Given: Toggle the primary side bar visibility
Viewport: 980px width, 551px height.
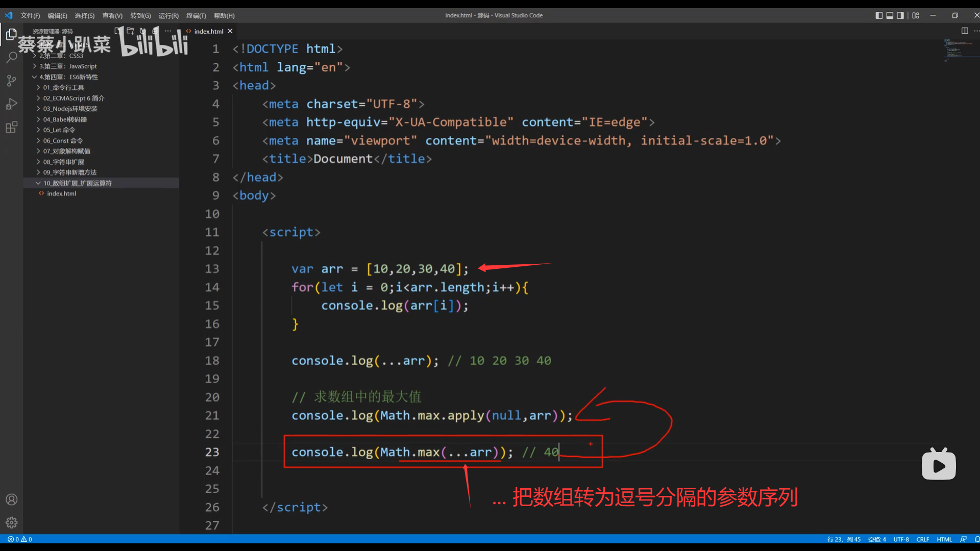Looking at the screenshot, I should [879, 15].
